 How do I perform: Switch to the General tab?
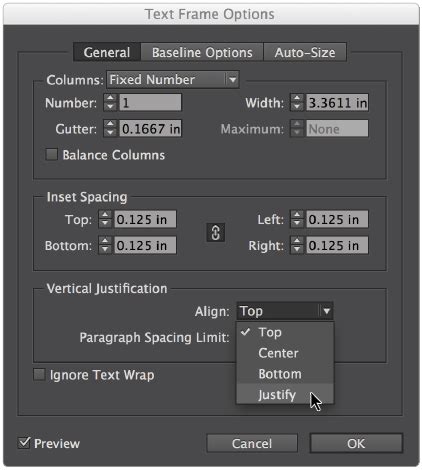107,52
